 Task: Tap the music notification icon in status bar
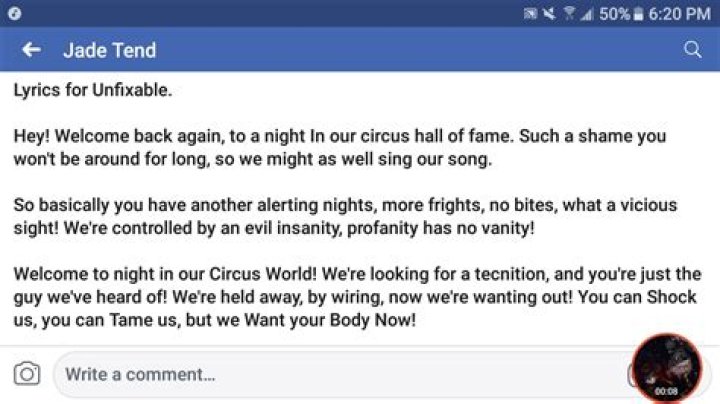(14, 14)
